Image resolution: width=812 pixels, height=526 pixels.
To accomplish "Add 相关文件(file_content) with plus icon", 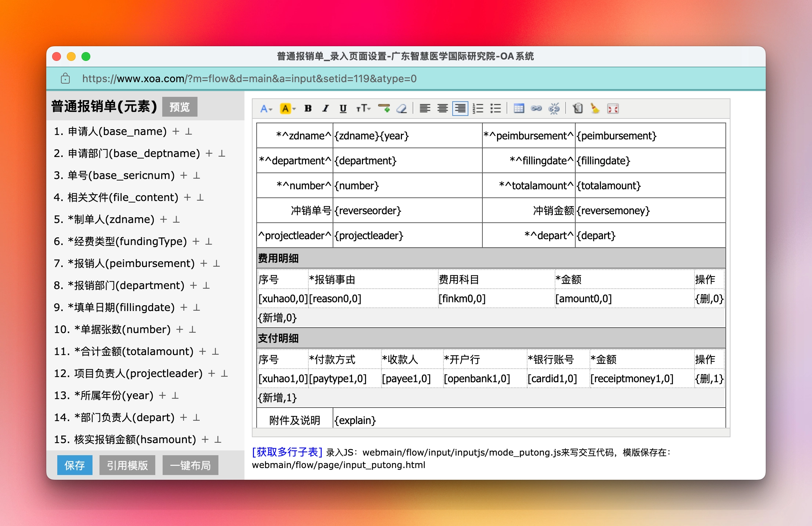I will click(x=188, y=197).
